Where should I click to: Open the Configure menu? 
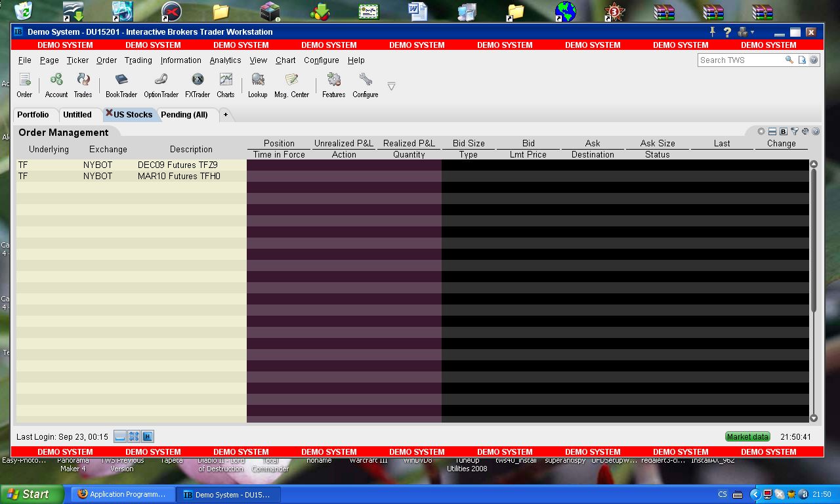[x=322, y=60]
